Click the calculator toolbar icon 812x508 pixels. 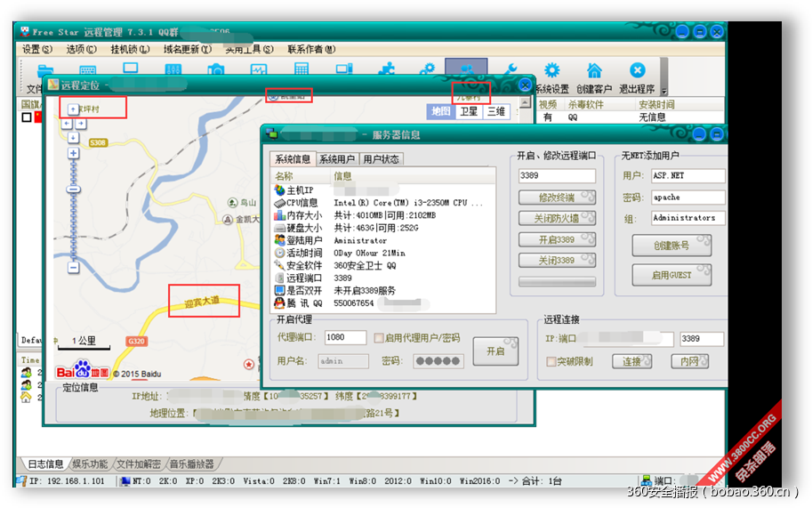pyautogui.click(x=301, y=69)
